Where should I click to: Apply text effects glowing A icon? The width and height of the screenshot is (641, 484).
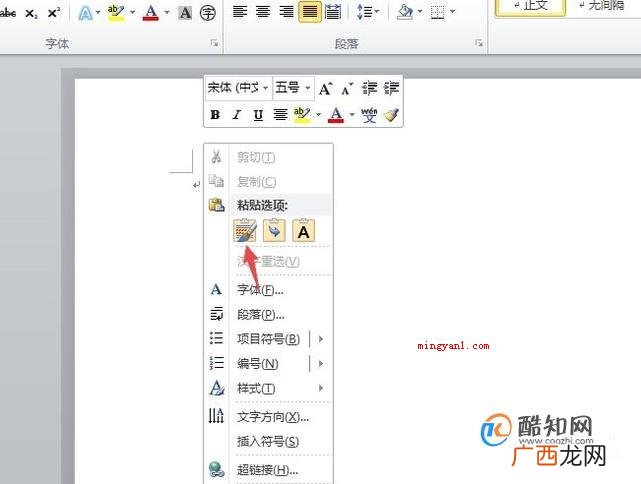(85, 13)
